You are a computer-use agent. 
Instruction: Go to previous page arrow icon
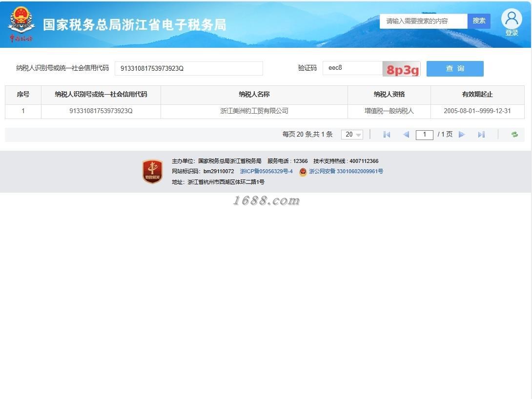pyautogui.click(x=406, y=135)
